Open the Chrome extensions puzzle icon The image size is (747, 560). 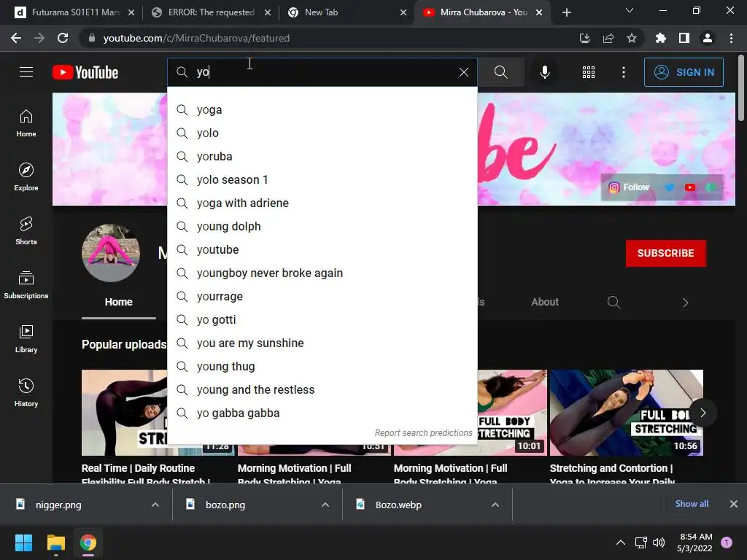coord(661,38)
